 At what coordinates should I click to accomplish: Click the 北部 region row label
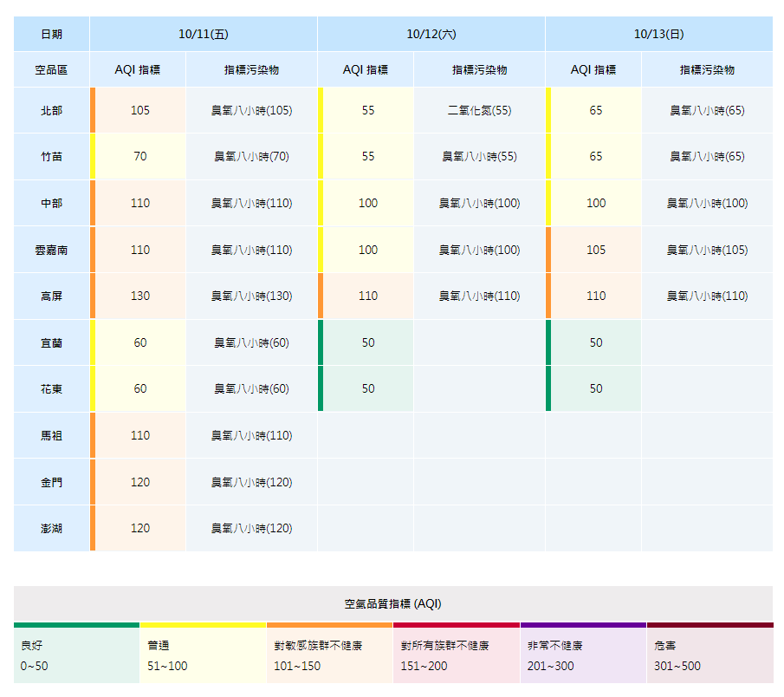51,111
